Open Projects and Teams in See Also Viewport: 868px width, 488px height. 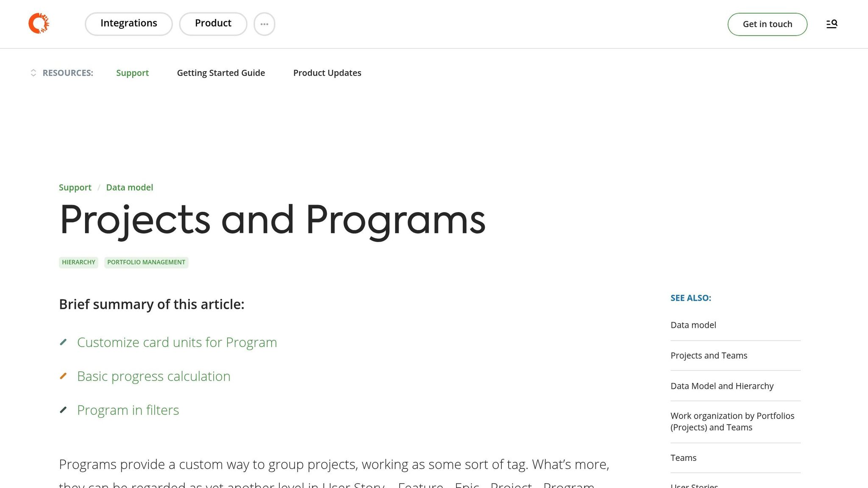point(709,355)
